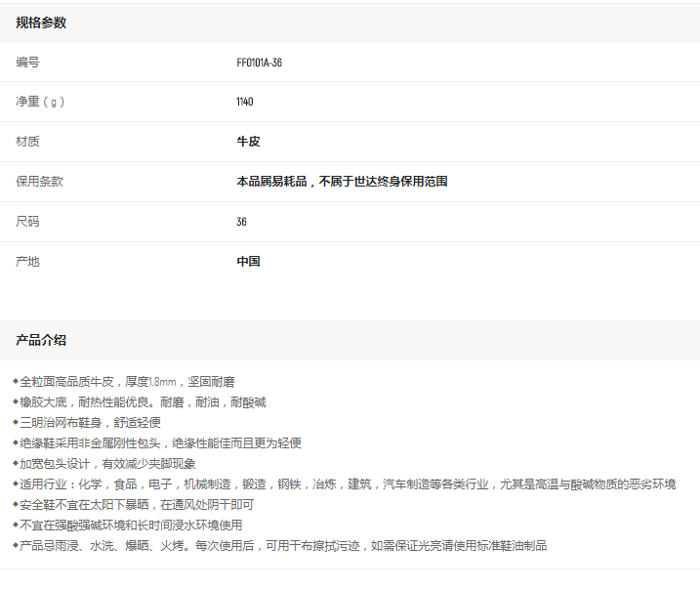Click the bold 中国 origin value

click(x=248, y=262)
